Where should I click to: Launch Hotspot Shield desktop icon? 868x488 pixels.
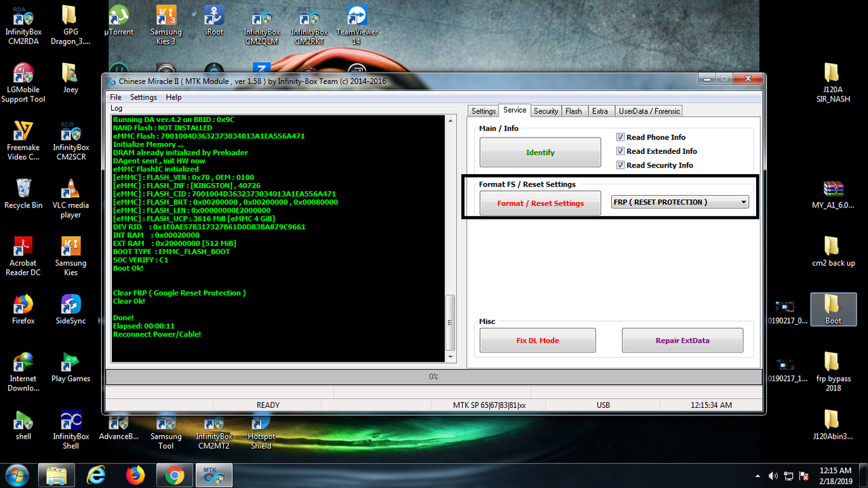[261, 431]
